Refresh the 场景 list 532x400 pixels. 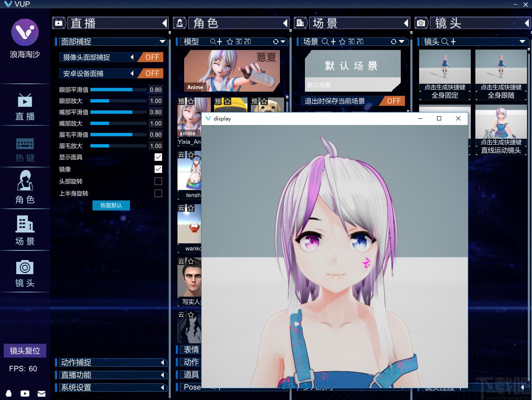pyautogui.click(x=393, y=42)
